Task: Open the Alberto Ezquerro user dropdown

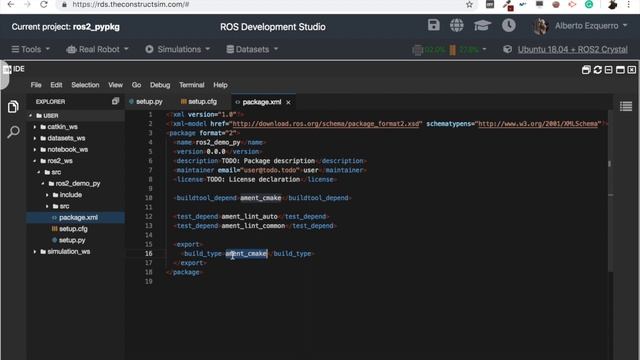Action: coord(591,26)
